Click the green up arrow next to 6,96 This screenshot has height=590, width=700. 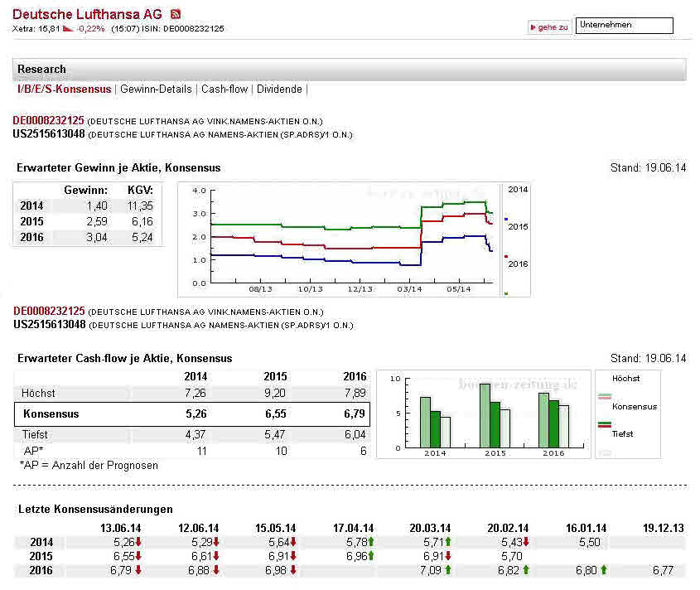[371, 556]
